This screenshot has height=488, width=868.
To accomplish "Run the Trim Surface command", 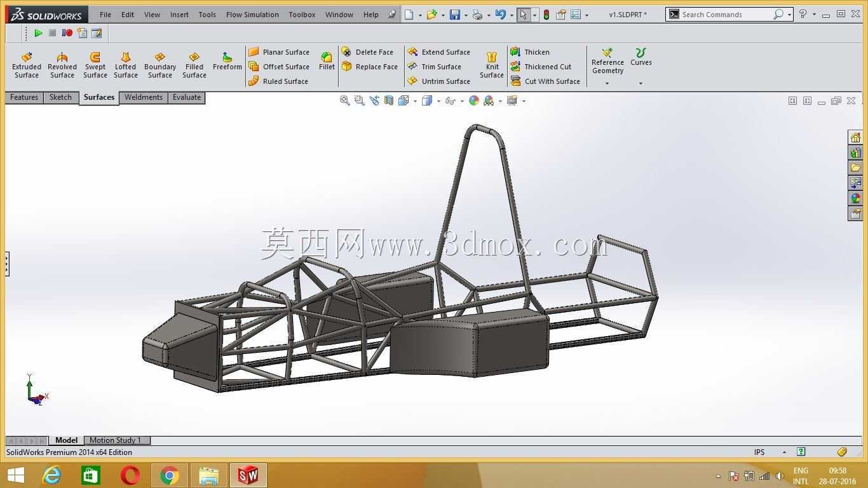I will click(434, 67).
